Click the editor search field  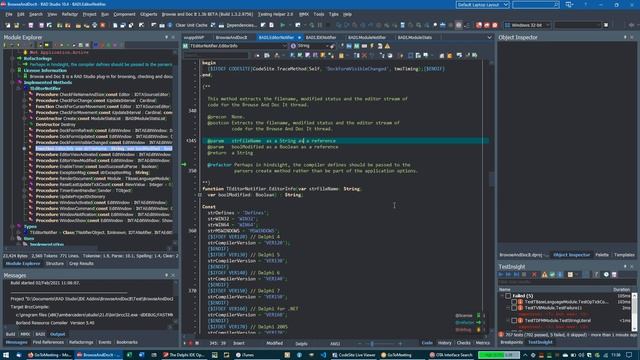pos(216,55)
